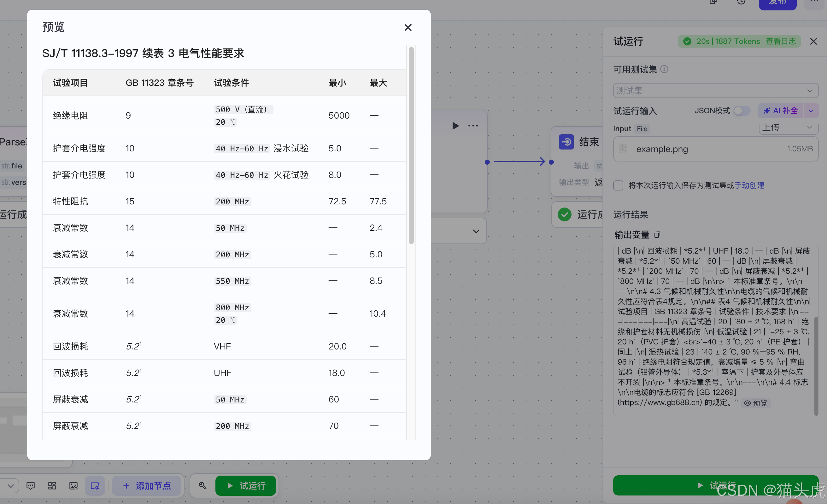The width and height of the screenshot is (827, 504).
Task: Open the 手动创建 link
Action: click(x=749, y=185)
